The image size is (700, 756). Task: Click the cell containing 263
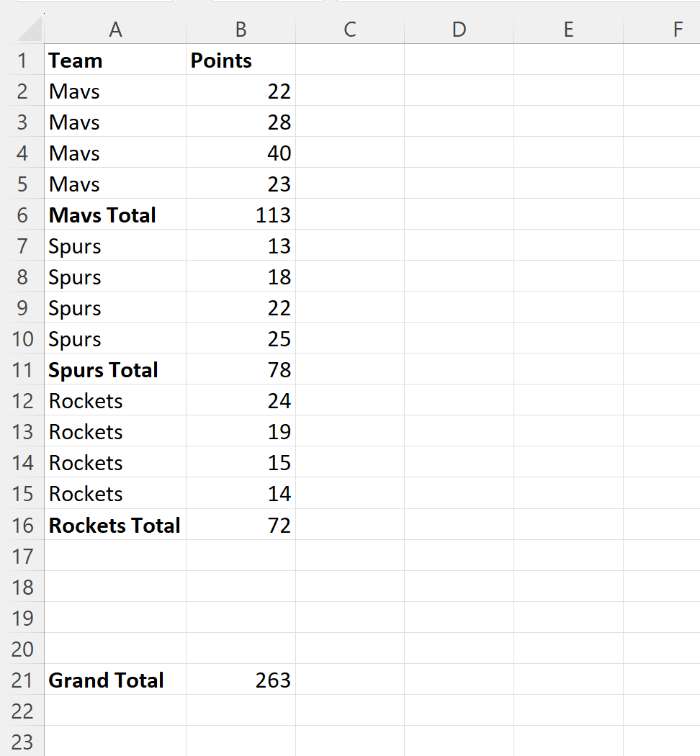coord(241,680)
